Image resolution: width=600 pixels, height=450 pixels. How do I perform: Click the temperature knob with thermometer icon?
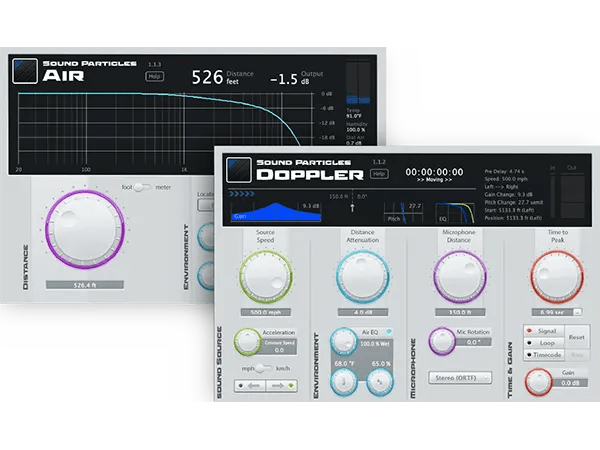[344, 382]
